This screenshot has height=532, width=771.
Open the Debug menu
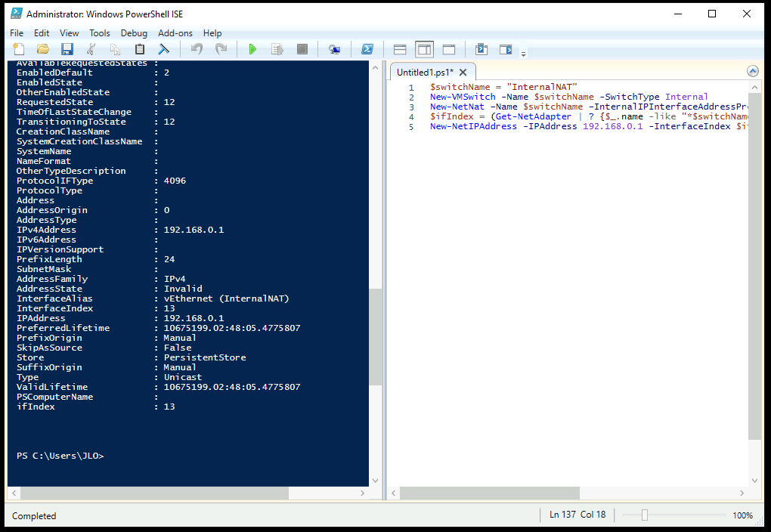pos(134,33)
